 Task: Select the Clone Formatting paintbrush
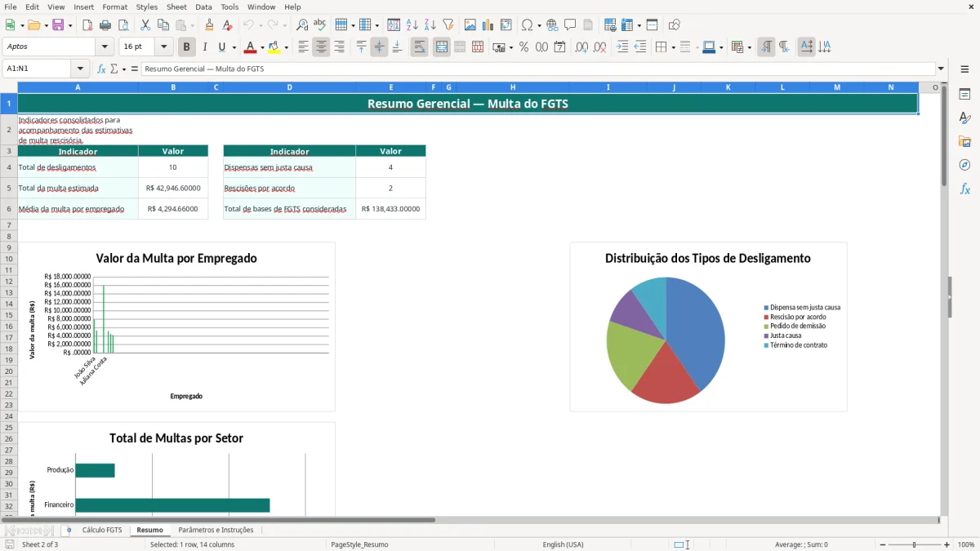point(210,25)
